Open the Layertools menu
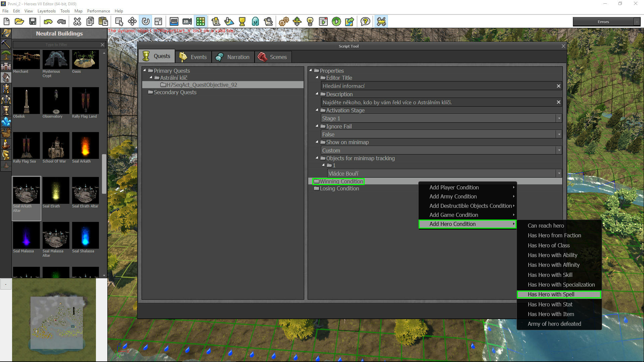 click(47, 11)
